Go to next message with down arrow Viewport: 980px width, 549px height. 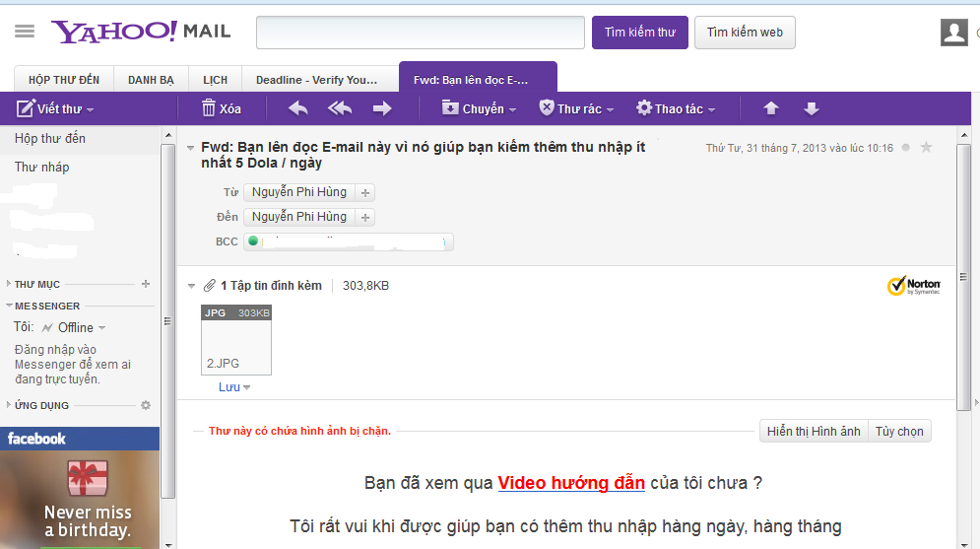[x=812, y=108]
